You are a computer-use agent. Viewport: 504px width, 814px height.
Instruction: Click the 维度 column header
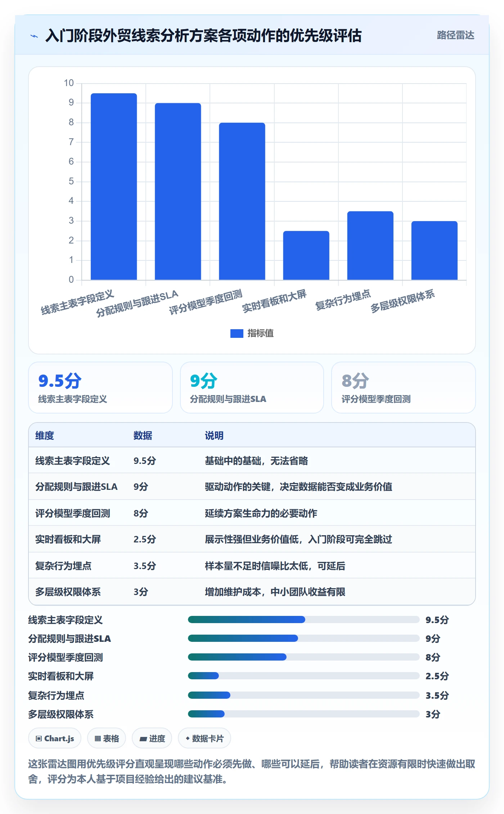[x=45, y=435]
